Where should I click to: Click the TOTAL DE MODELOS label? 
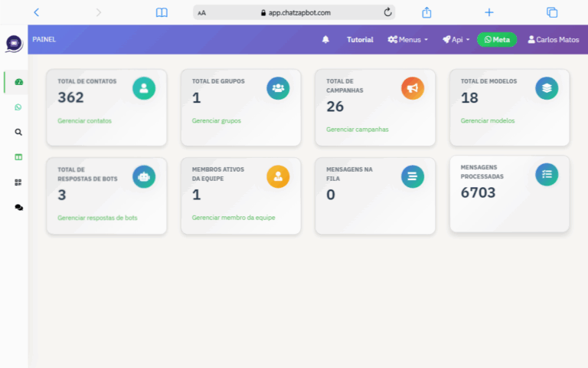click(x=488, y=81)
